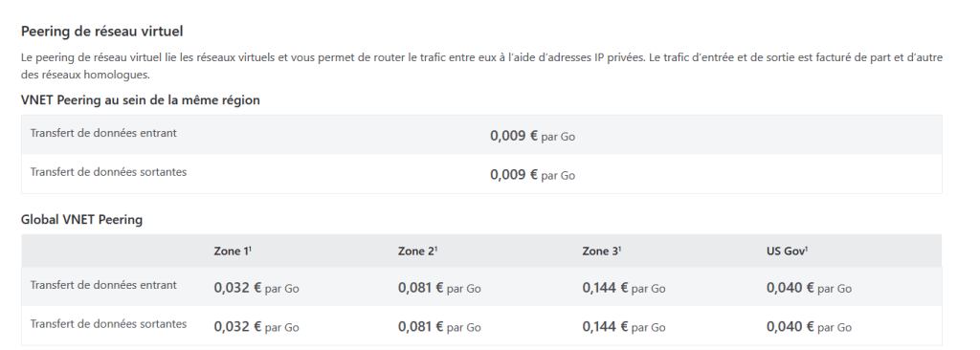The height and width of the screenshot is (350, 980).
Task: Click the Global VNET Peering heading
Action: point(82,220)
